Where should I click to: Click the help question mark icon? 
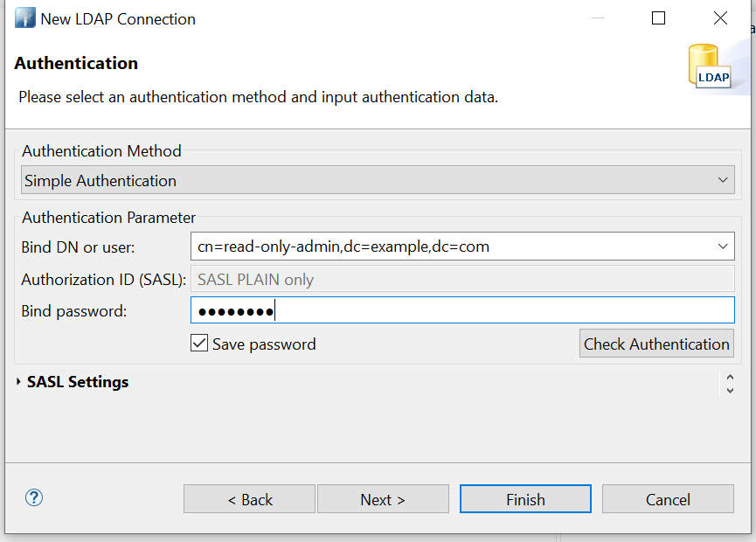pos(34,498)
